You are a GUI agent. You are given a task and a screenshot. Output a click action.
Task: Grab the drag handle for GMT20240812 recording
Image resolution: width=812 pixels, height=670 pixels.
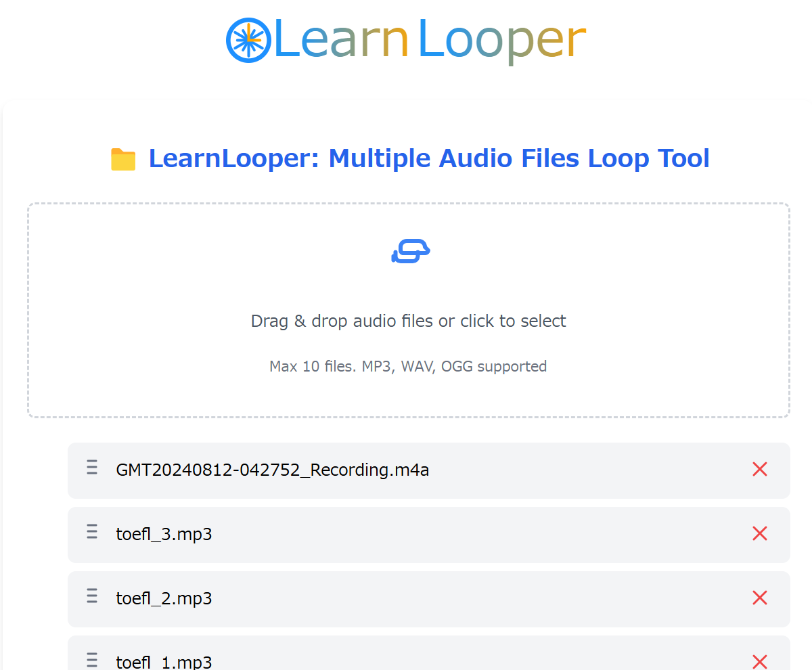92,468
